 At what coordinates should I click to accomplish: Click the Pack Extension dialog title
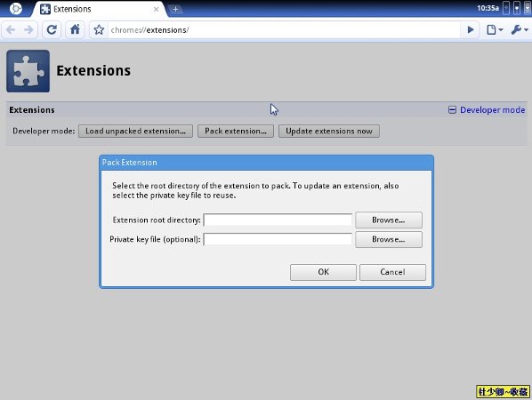click(130, 163)
